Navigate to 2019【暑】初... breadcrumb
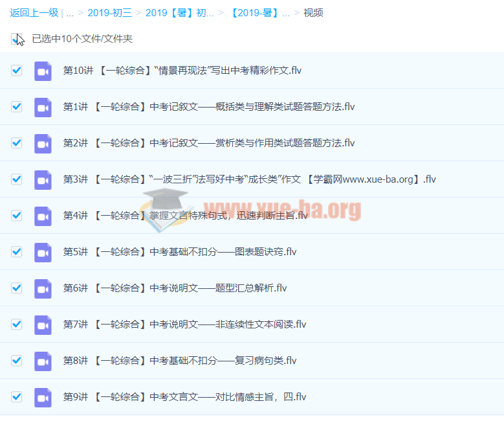The height and width of the screenshot is (421, 504). pyautogui.click(x=179, y=13)
